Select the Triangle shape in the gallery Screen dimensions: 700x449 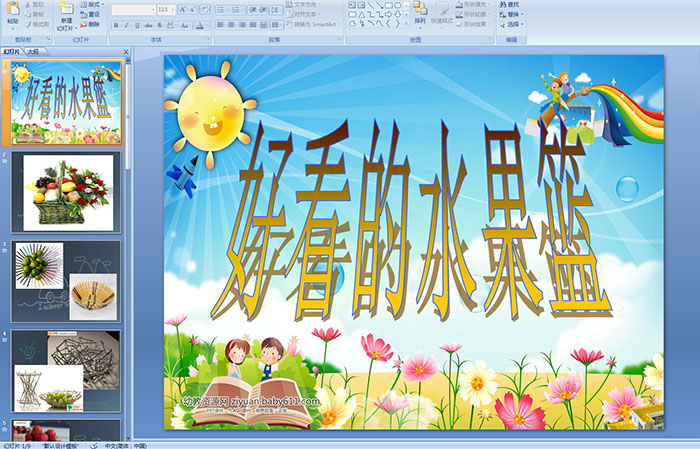362,15
